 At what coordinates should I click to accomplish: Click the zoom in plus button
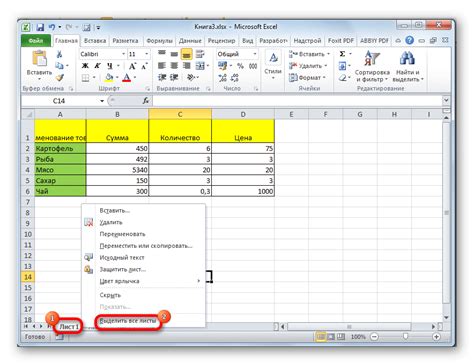pos(436,337)
